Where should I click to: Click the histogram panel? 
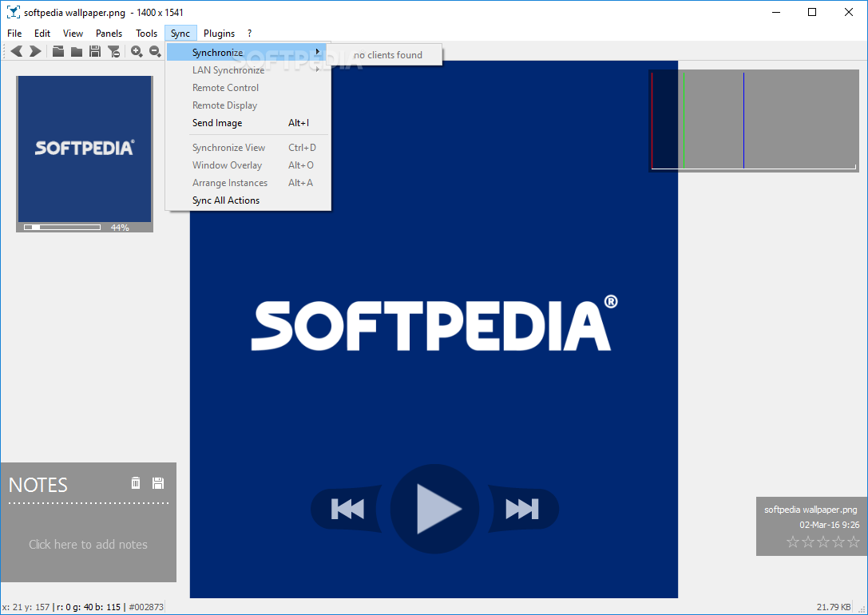(x=754, y=121)
